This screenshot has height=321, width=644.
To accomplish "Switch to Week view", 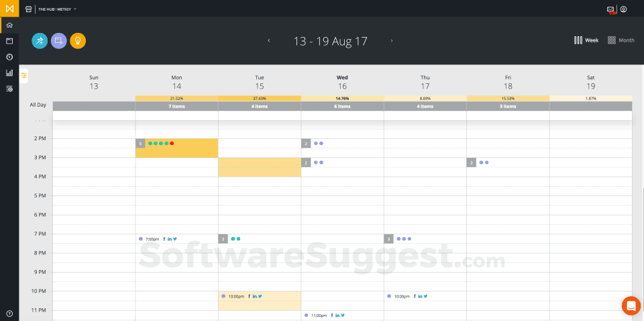I will click(x=586, y=40).
